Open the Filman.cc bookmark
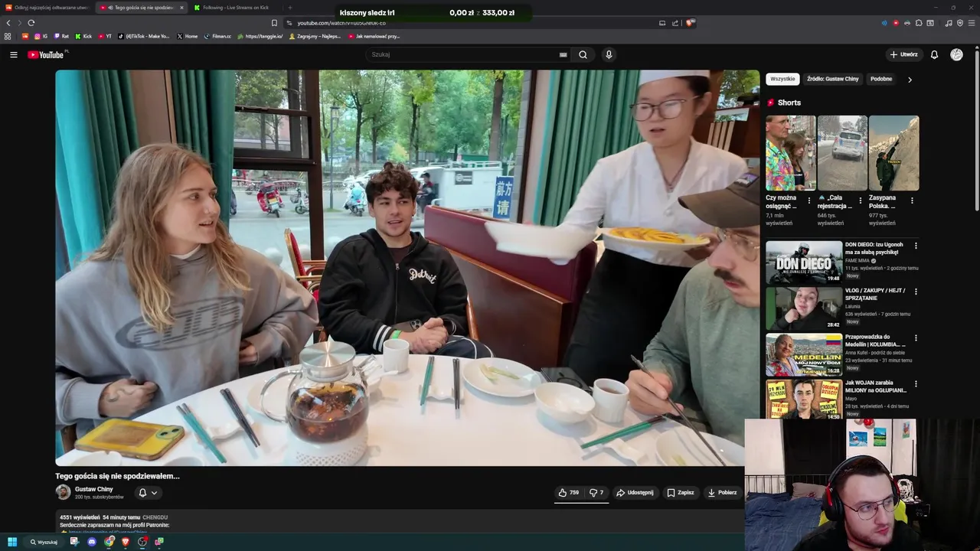Viewport: 980px width, 551px height. click(x=217, y=36)
